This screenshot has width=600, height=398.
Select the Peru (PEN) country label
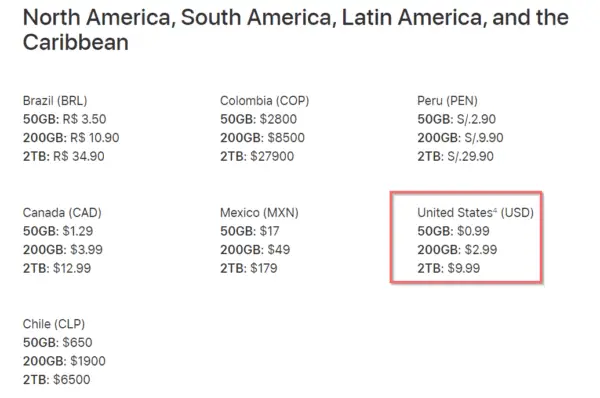pyautogui.click(x=447, y=101)
